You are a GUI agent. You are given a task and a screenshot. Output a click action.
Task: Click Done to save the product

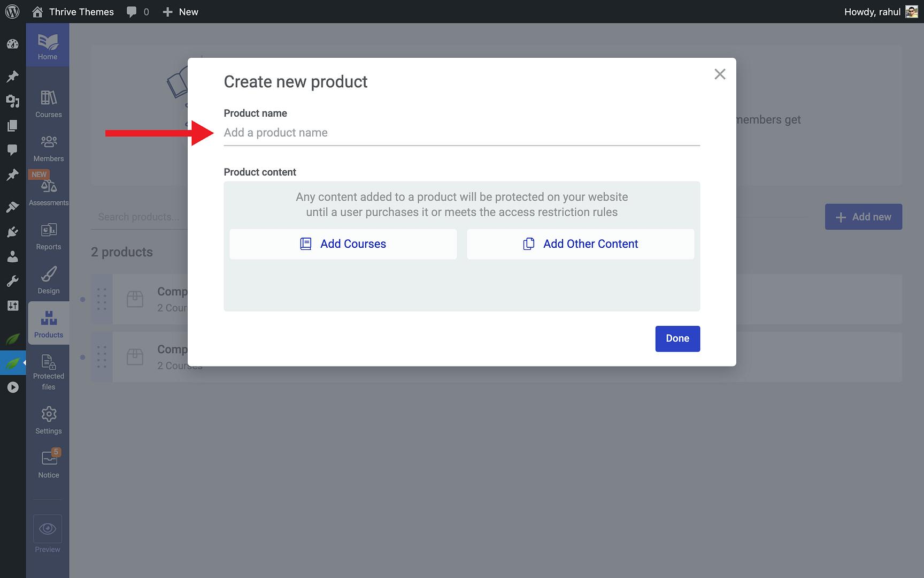click(677, 338)
